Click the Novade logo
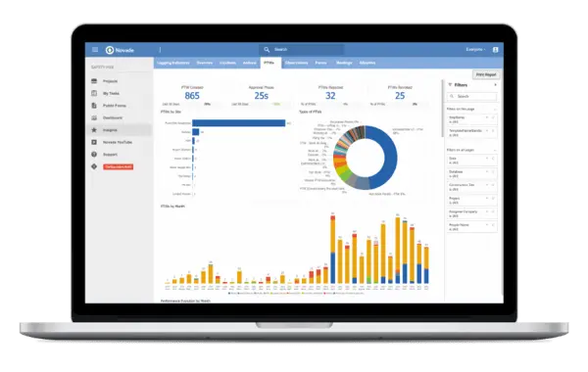 [x=120, y=50]
